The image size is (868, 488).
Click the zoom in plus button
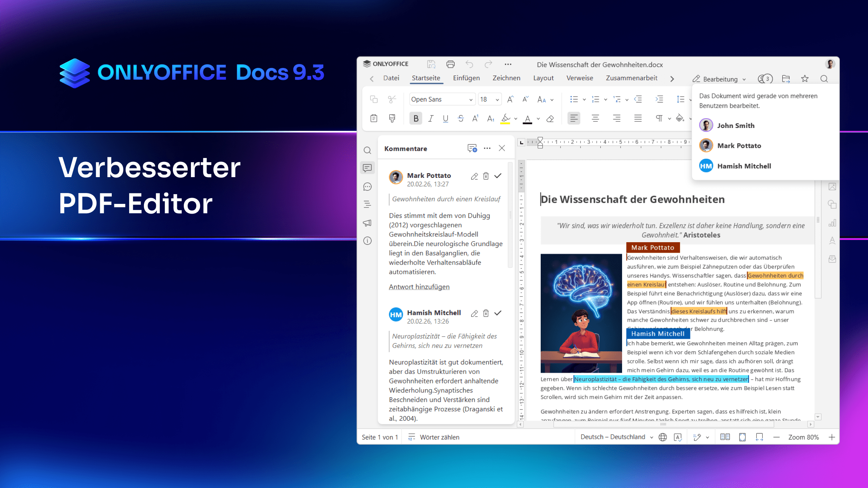tap(832, 437)
